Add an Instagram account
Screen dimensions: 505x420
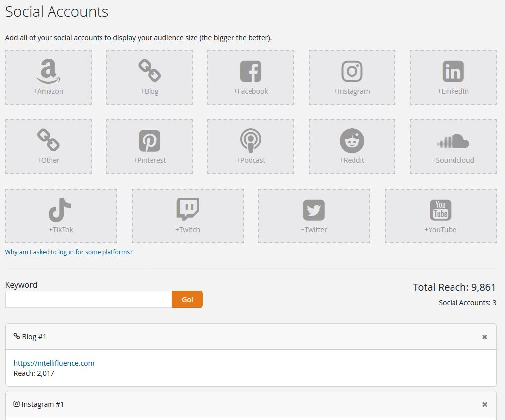click(352, 77)
